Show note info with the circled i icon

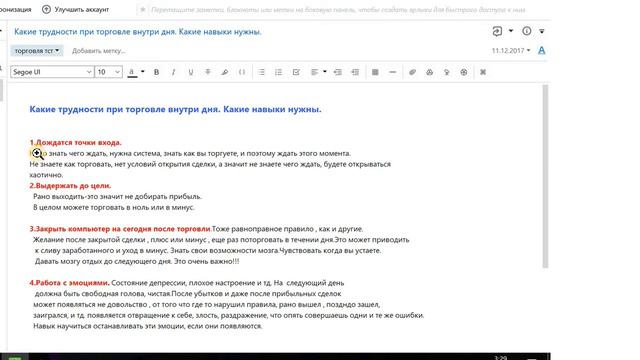tap(527, 31)
